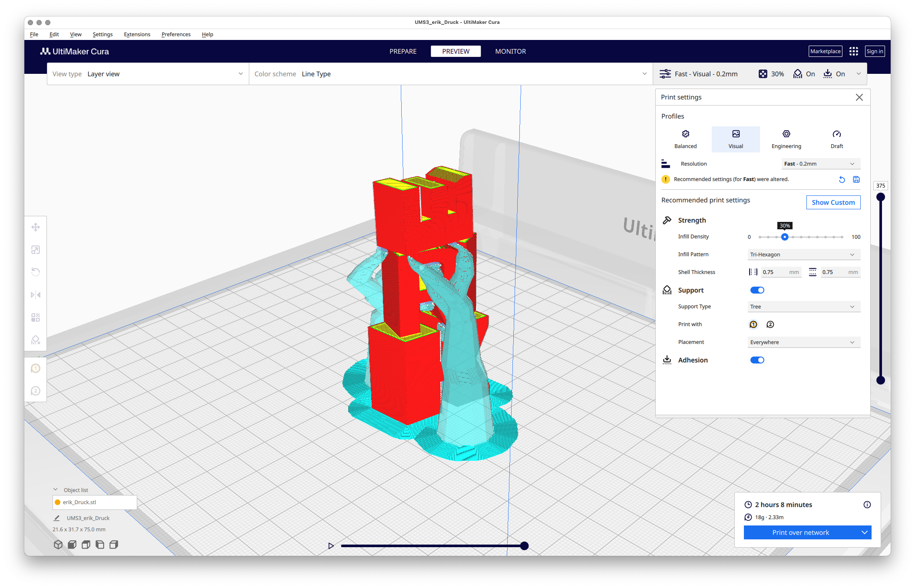Viewport: 915px width, 588px height.
Task: Adjust the Infill Density slider handle
Action: click(x=785, y=237)
